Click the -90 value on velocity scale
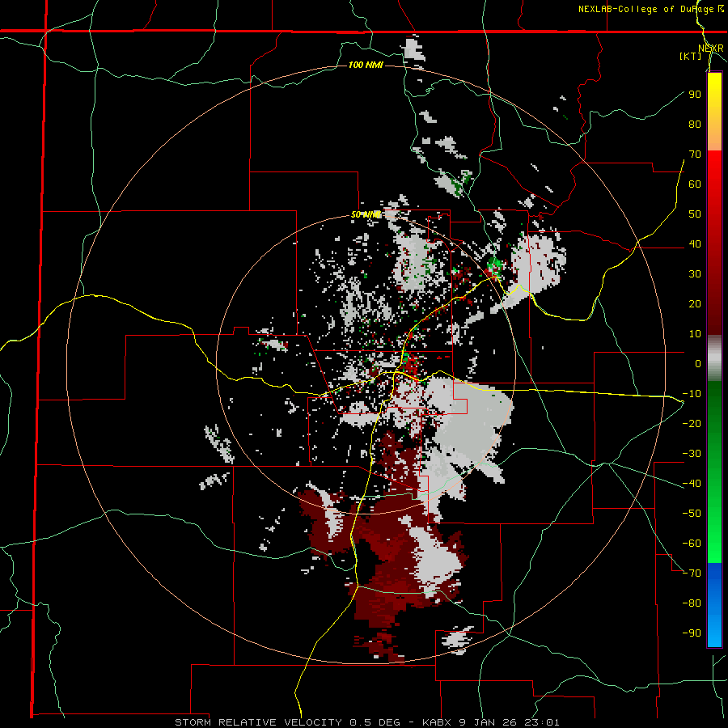Image resolution: width=728 pixels, height=728 pixels. point(692,633)
